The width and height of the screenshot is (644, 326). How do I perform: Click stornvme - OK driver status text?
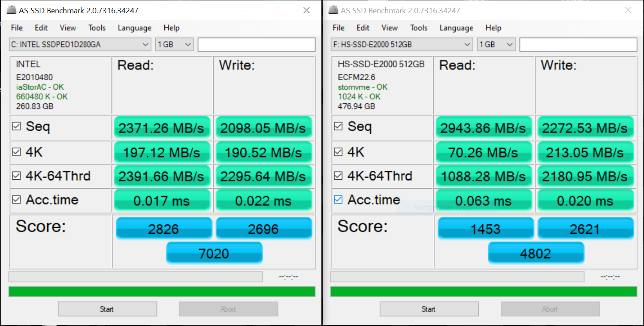(x=363, y=87)
